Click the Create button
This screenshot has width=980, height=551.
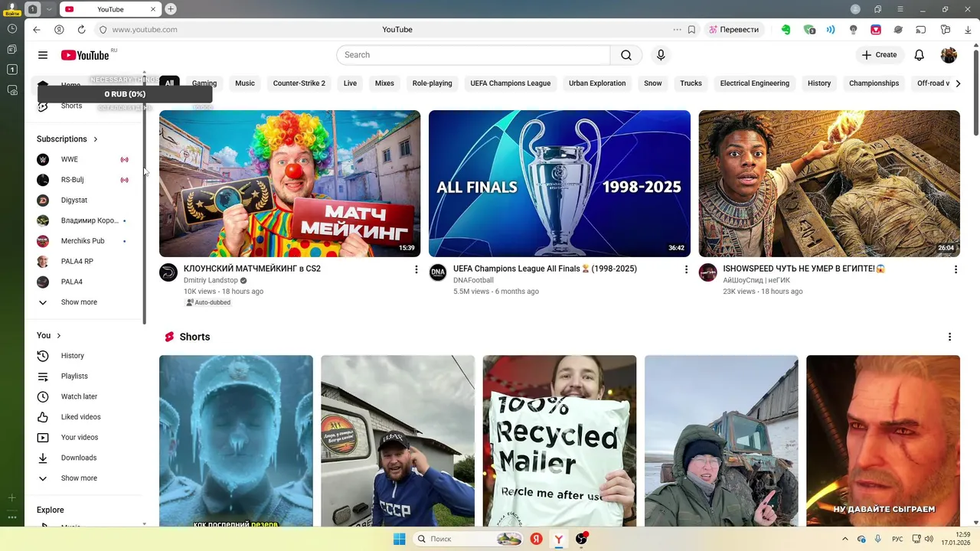click(879, 55)
